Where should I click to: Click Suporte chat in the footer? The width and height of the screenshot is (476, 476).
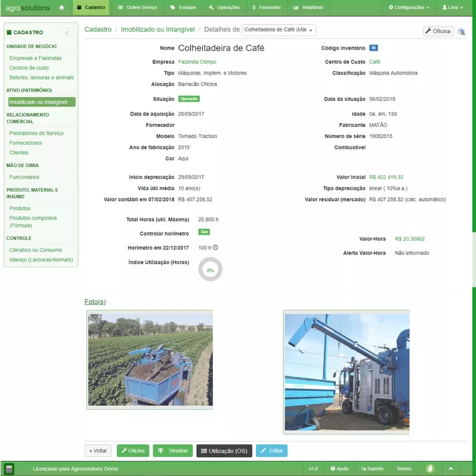(372, 468)
